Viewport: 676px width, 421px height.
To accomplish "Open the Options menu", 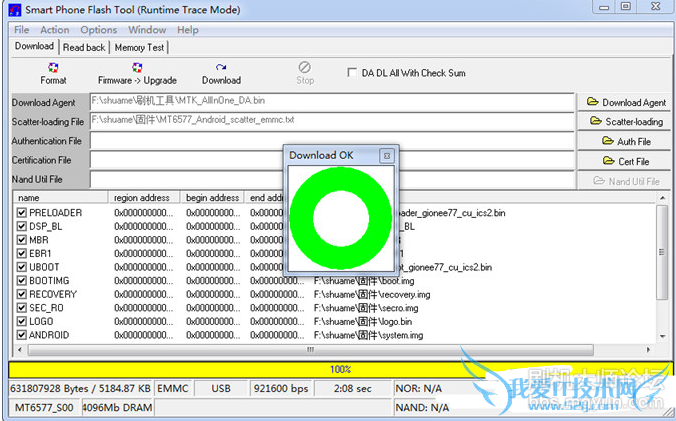I will [x=99, y=30].
